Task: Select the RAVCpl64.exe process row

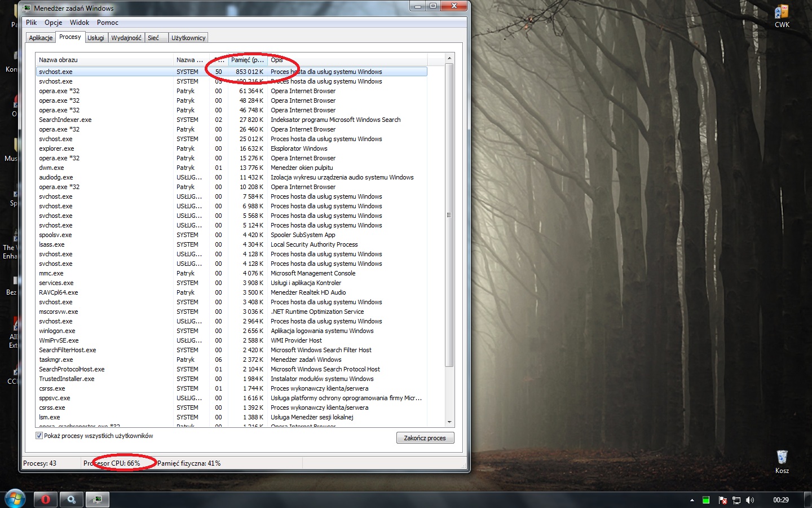Action: (x=231, y=292)
